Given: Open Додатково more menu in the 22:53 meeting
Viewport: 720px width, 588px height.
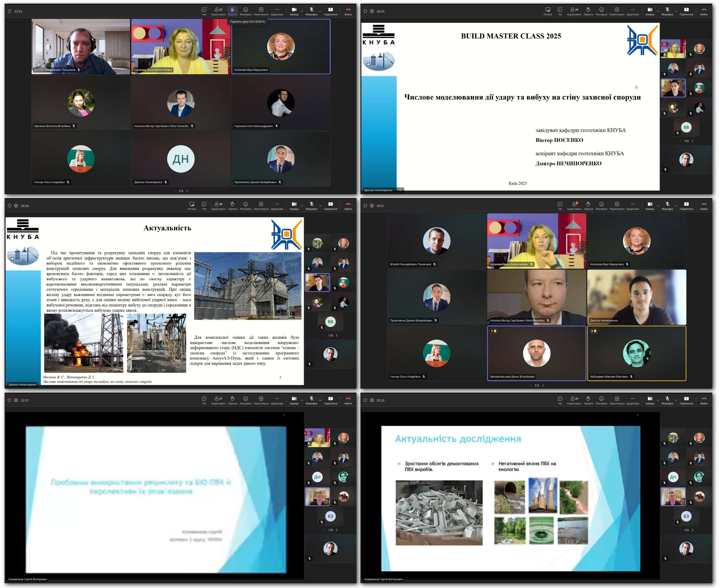Looking at the screenshot, I should pos(277,10).
